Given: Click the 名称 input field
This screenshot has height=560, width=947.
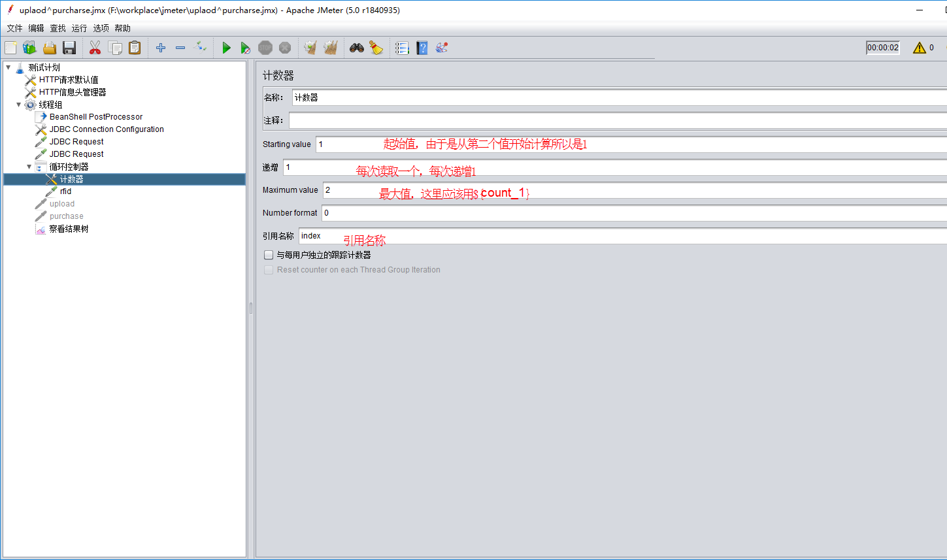Looking at the screenshot, I should 619,98.
